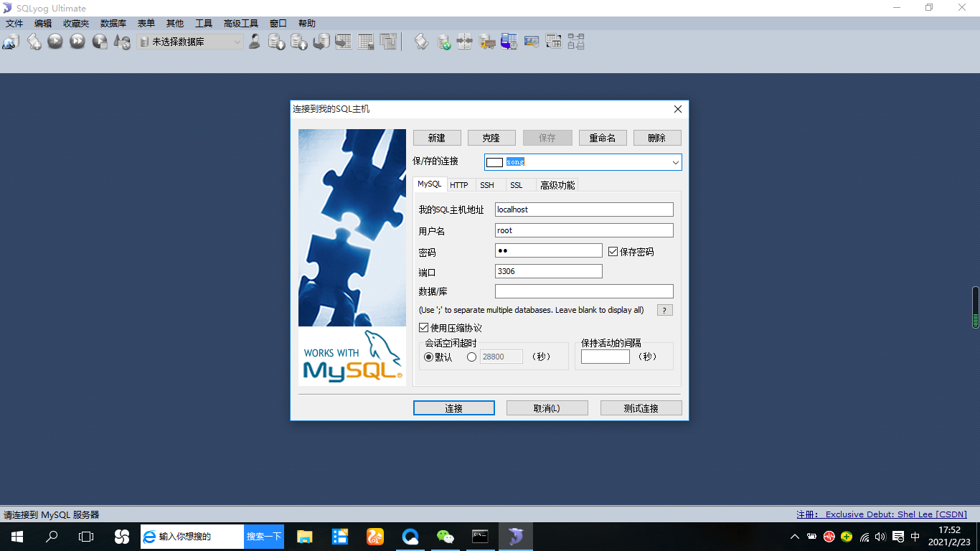Click the ? help button beside databases hint

click(665, 310)
